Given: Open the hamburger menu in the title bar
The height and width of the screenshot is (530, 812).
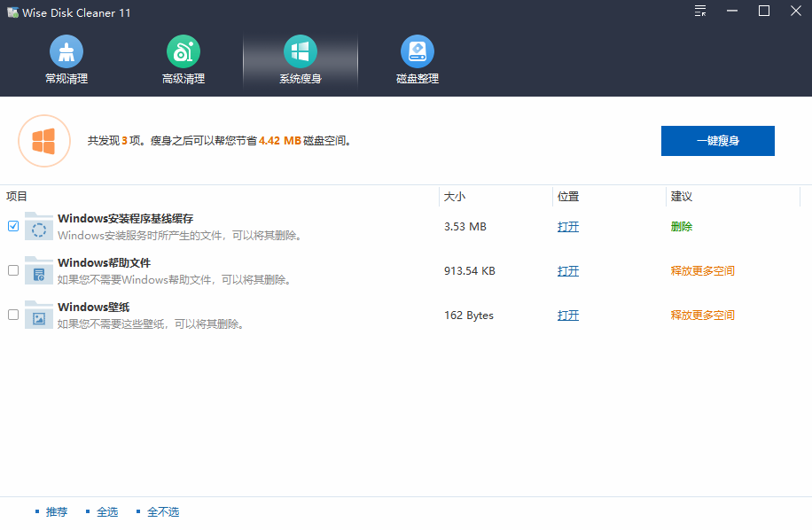Looking at the screenshot, I should [699, 12].
